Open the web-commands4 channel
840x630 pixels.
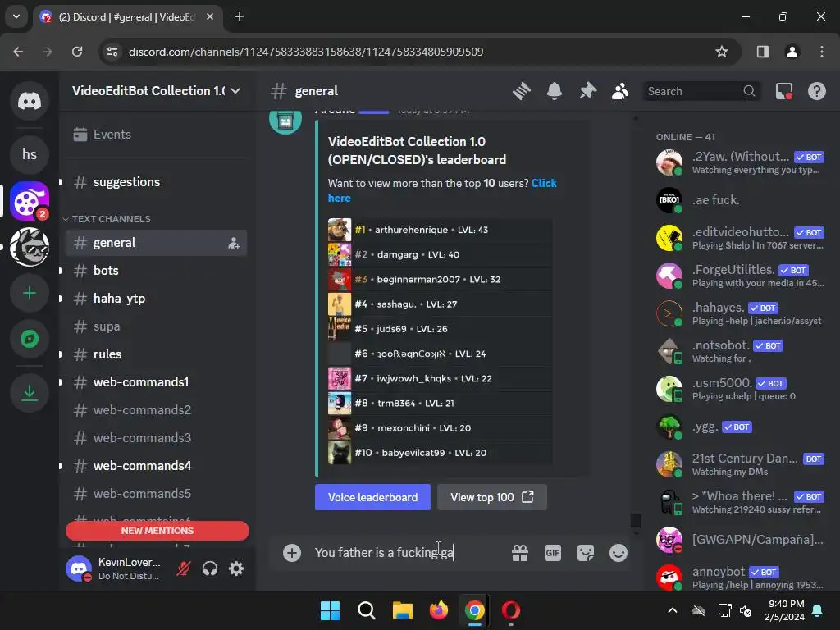pyautogui.click(x=155, y=466)
